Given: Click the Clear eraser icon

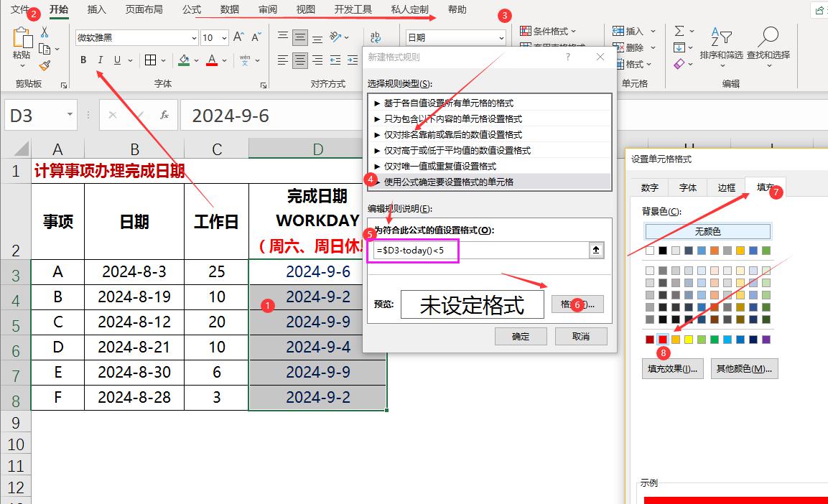Looking at the screenshot, I should pyautogui.click(x=679, y=65).
